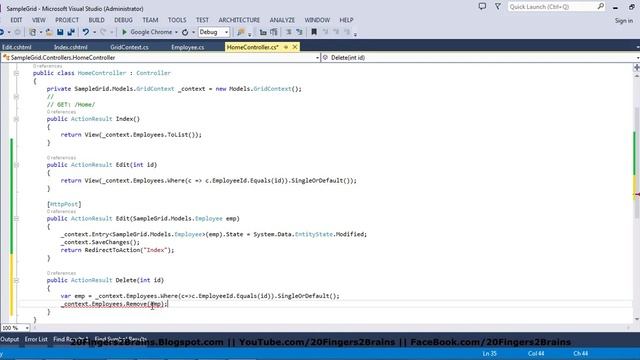Click the Send Feedback icon in title bar
The height and width of the screenshot is (360, 640).
pyautogui.click(x=482, y=7)
